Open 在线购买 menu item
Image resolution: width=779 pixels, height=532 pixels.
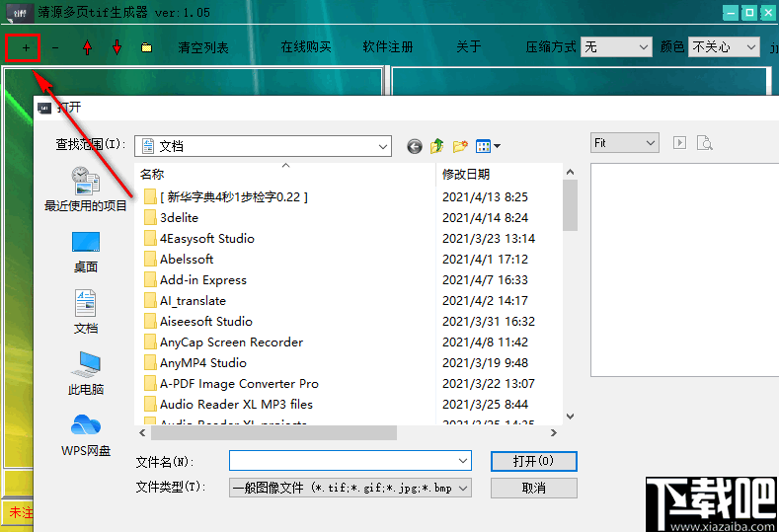click(x=305, y=47)
